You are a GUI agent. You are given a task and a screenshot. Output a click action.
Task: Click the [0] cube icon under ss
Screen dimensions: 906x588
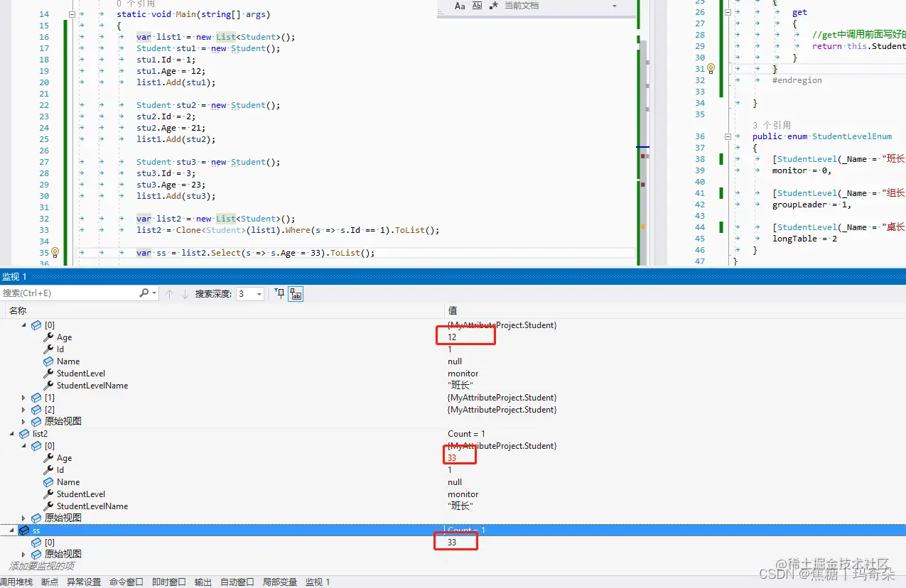(36, 543)
